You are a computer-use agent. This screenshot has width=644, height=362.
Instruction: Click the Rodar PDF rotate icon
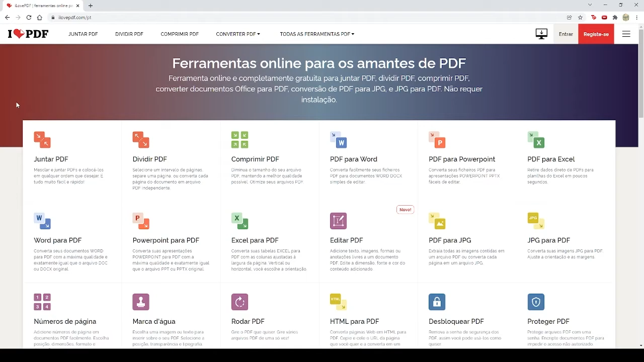(239, 302)
